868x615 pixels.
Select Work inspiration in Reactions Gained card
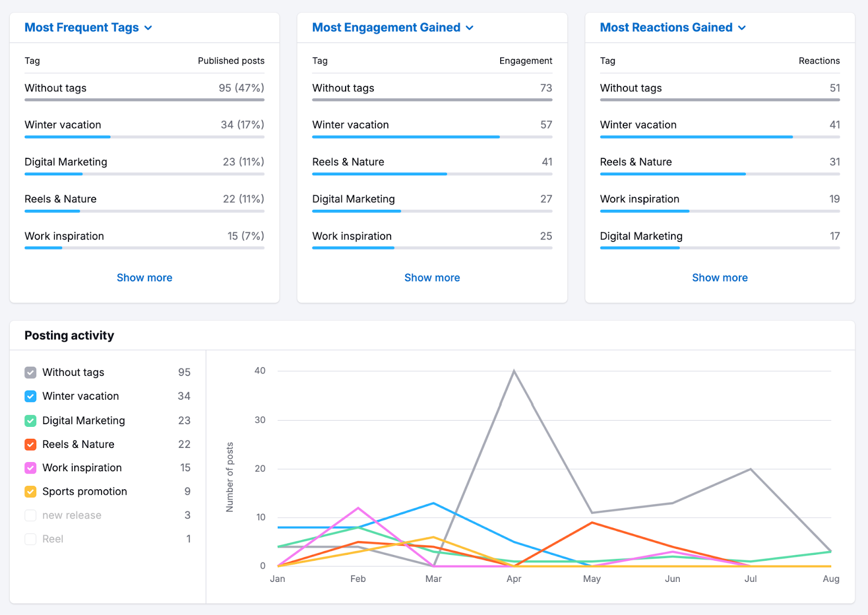[720, 202]
